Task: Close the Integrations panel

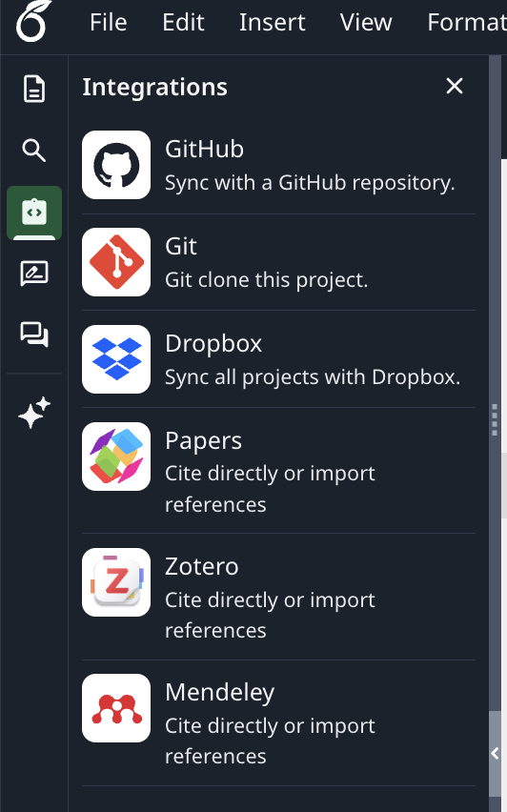Action: (x=455, y=86)
